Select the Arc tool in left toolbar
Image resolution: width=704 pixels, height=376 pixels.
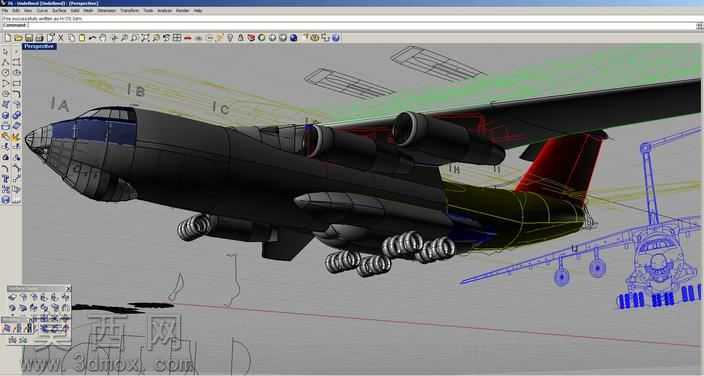pos(5,83)
